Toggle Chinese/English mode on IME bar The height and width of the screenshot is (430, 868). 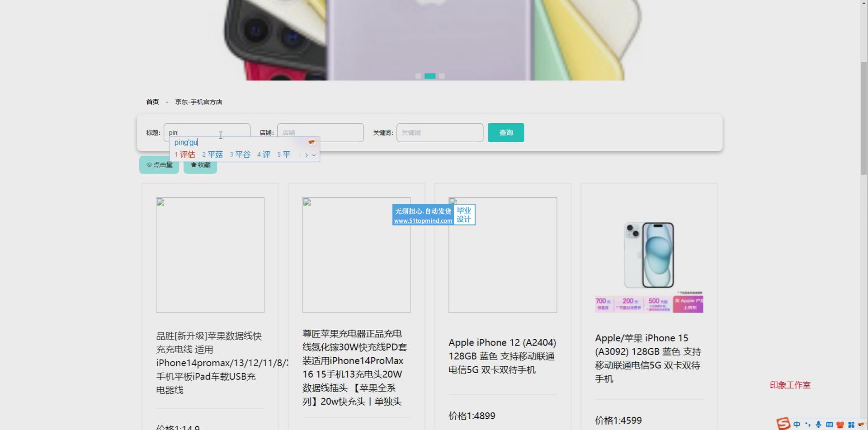click(x=797, y=425)
